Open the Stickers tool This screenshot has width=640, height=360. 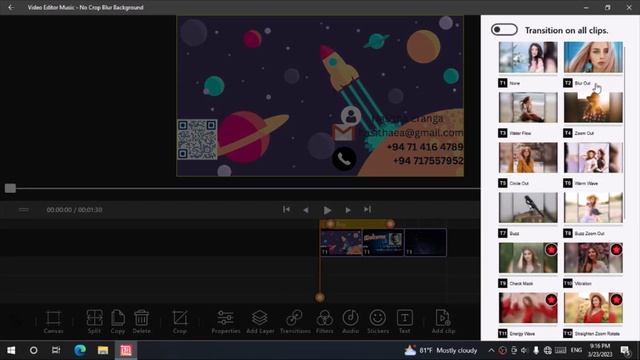coord(378,322)
